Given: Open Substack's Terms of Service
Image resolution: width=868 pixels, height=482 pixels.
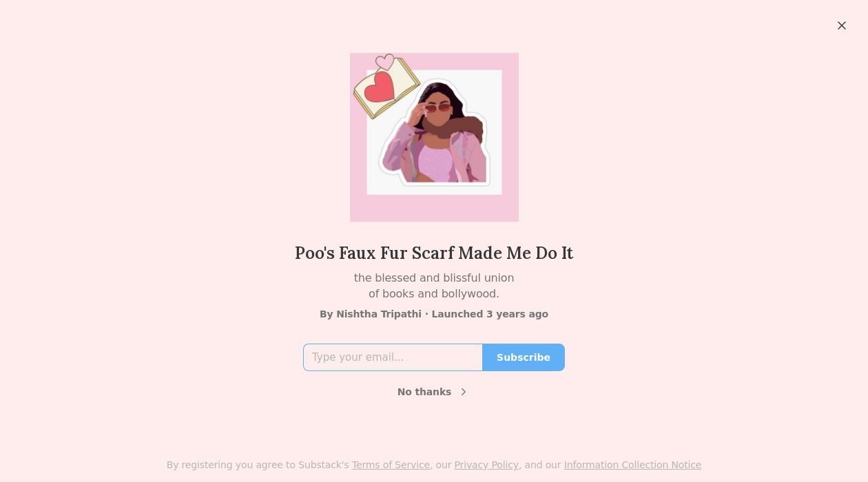Looking at the screenshot, I should [x=391, y=465].
